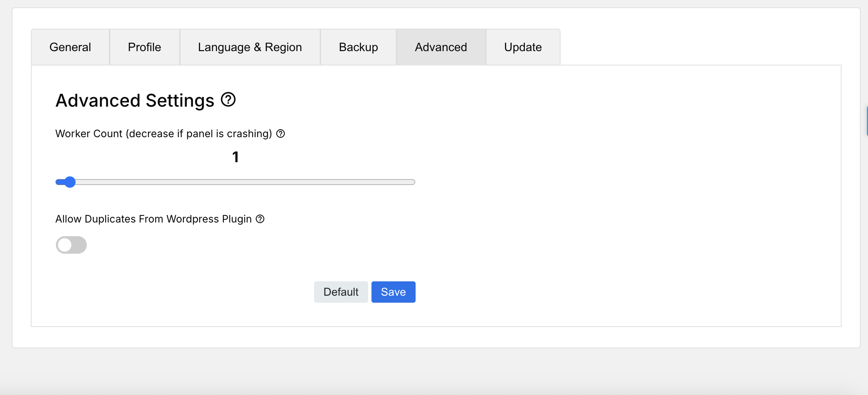868x395 pixels.
Task: Go to the Language & Region tab
Action: [250, 47]
